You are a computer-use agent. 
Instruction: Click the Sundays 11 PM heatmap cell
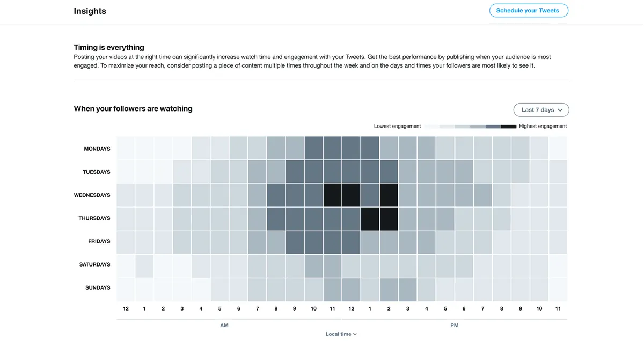coord(558,290)
